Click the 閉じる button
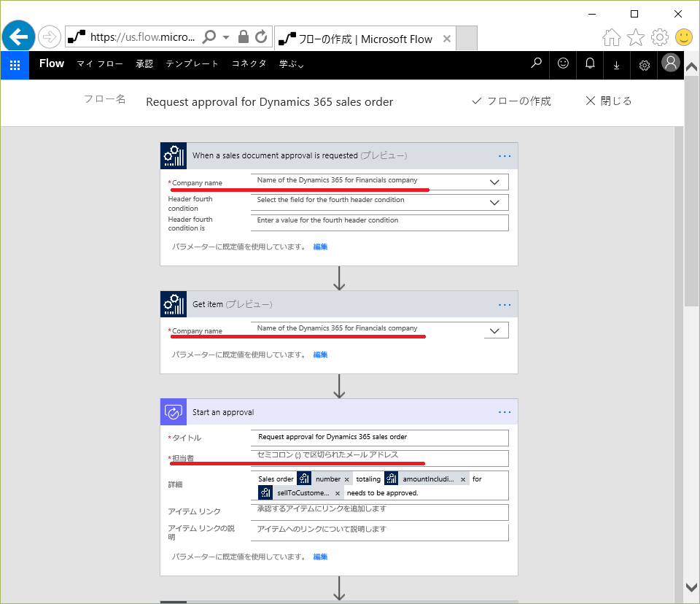The image size is (700, 604). 608,101
